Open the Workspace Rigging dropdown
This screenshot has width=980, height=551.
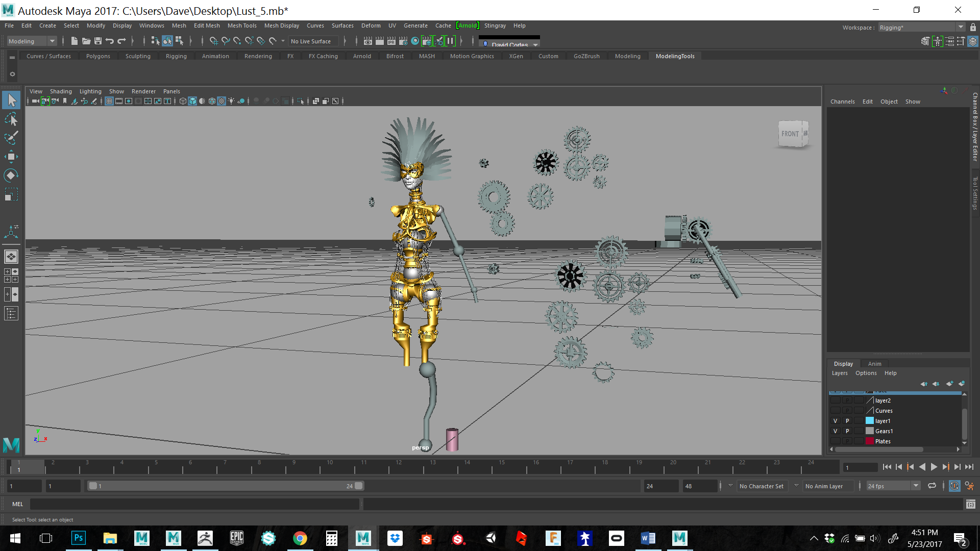point(921,28)
